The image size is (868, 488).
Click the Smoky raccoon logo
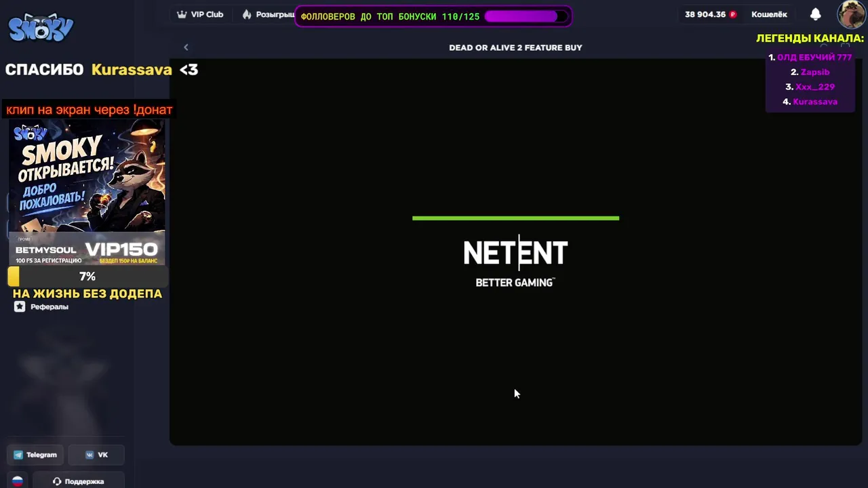coord(41,29)
